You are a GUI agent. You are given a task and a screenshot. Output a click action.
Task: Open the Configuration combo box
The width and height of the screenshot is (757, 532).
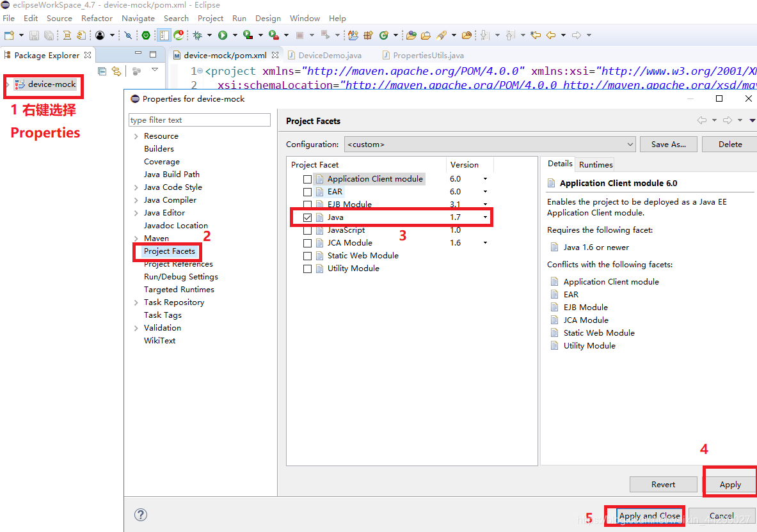(x=490, y=145)
